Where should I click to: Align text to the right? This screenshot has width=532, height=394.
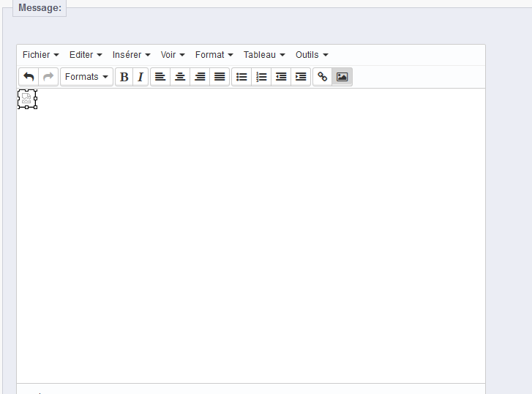[x=200, y=77]
